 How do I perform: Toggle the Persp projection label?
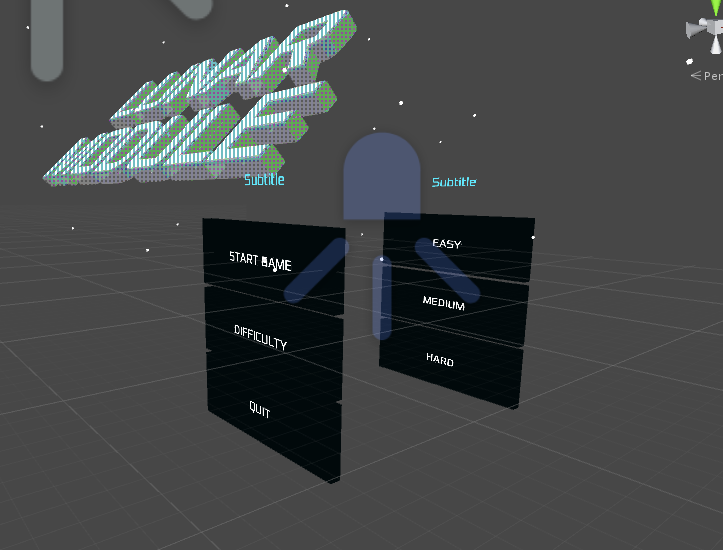click(x=706, y=76)
